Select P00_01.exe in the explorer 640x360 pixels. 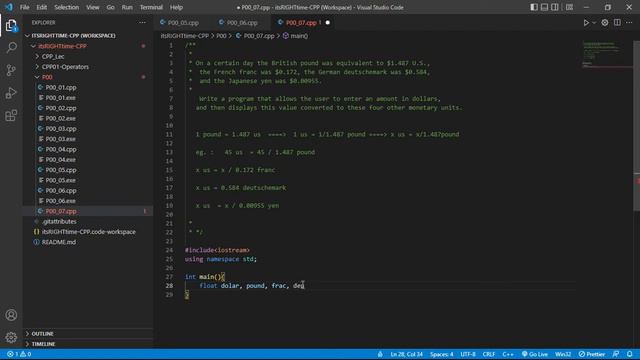click(x=88, y=98)
